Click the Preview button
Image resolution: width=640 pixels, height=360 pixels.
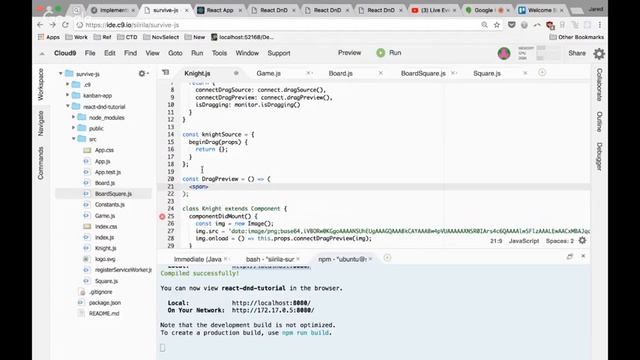[x=349, y=53]
